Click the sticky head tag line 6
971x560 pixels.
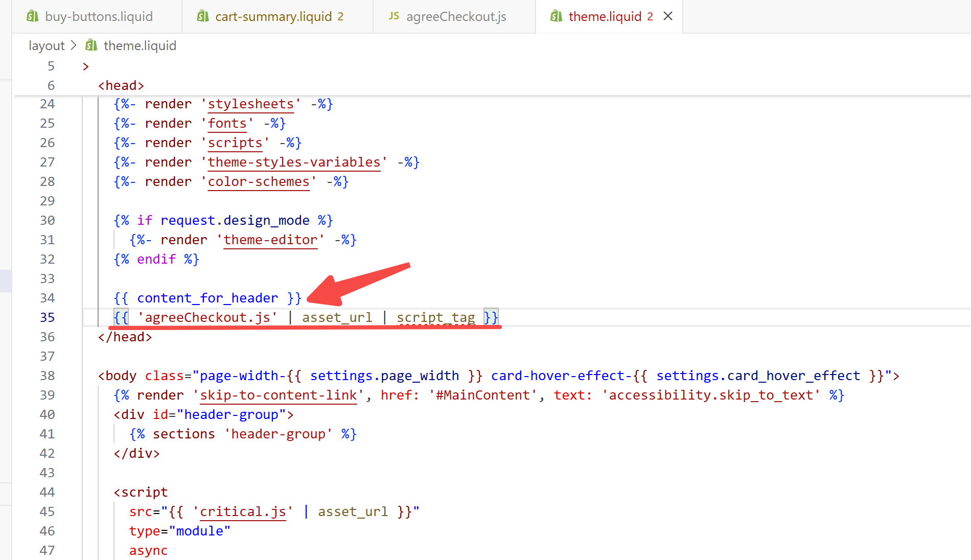(121, 85)
